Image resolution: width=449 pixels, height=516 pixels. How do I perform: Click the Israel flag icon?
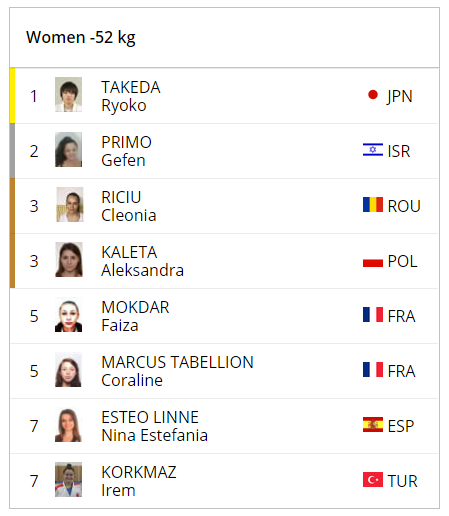[373, 150]
